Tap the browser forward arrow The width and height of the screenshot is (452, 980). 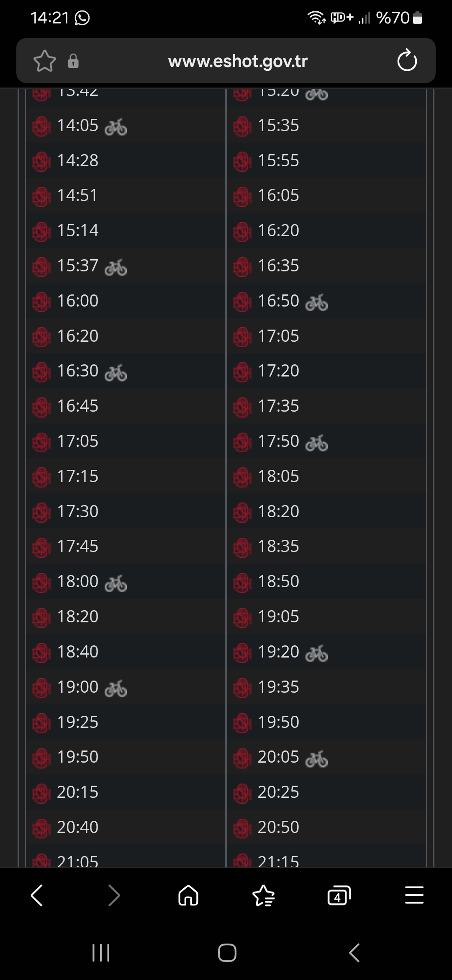point(113,896)
